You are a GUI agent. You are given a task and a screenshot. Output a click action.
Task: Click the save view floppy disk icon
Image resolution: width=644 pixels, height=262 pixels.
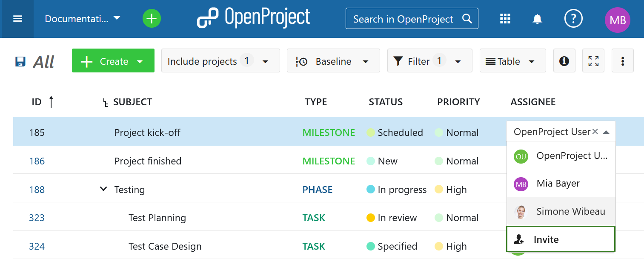(20, 62)
